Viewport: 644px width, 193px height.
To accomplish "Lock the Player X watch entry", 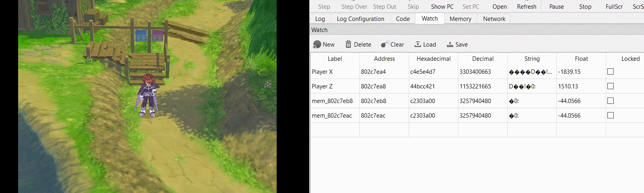I will (610, 71).
